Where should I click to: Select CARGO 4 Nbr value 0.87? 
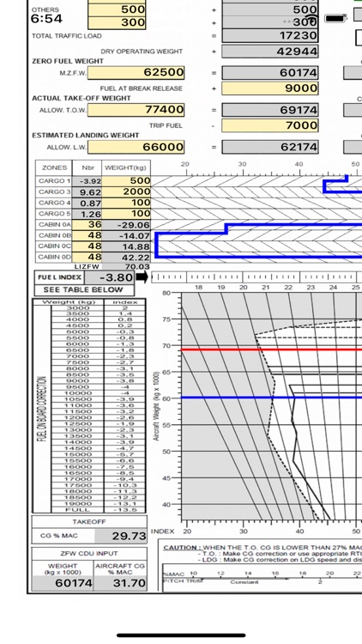(87, 203)
